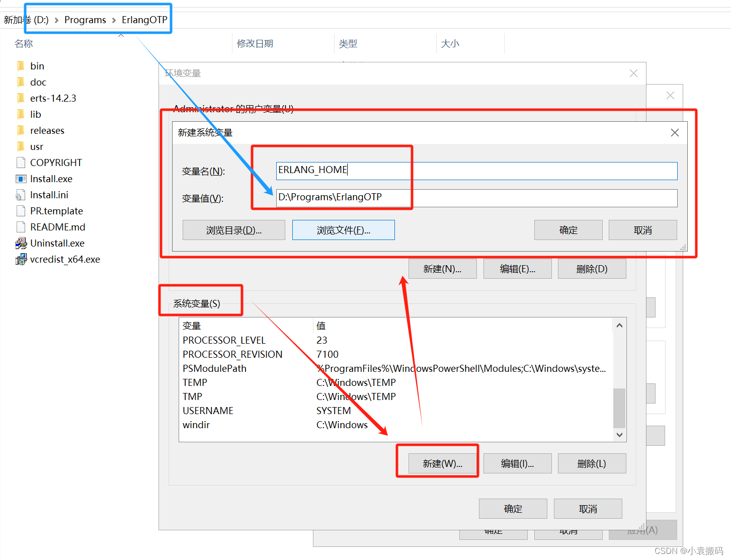Image resolution: width=731 pixels, height=560 pixels.
Task: Select the usr folder icon
Action: click(x=21, y=146)
